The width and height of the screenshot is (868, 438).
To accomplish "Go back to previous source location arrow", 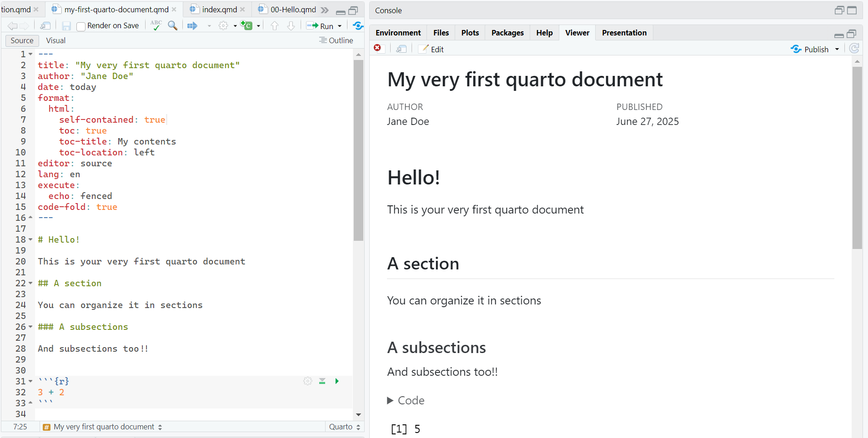I will click(12, 26).
